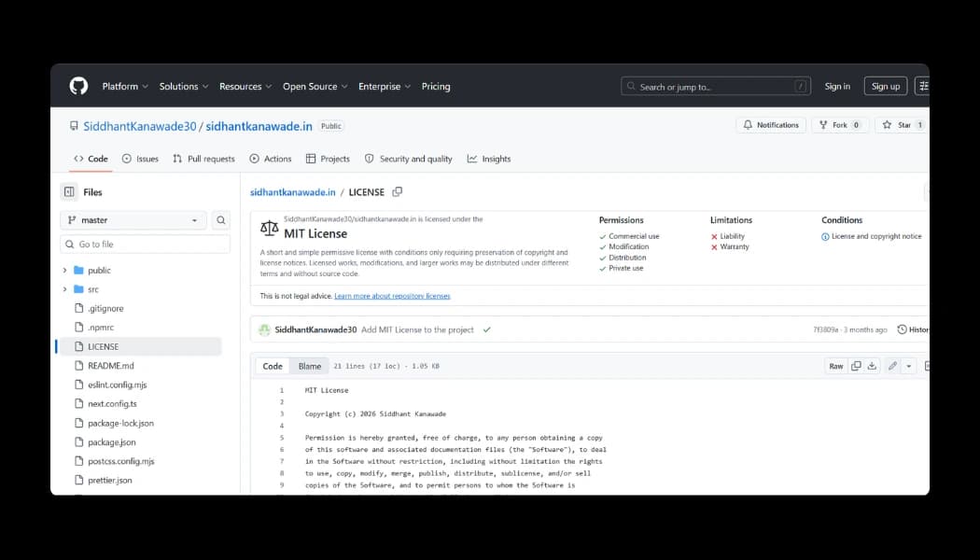Click the MIT License scales icon
This screenshot has height=560, width=980.
pos(270,228)
